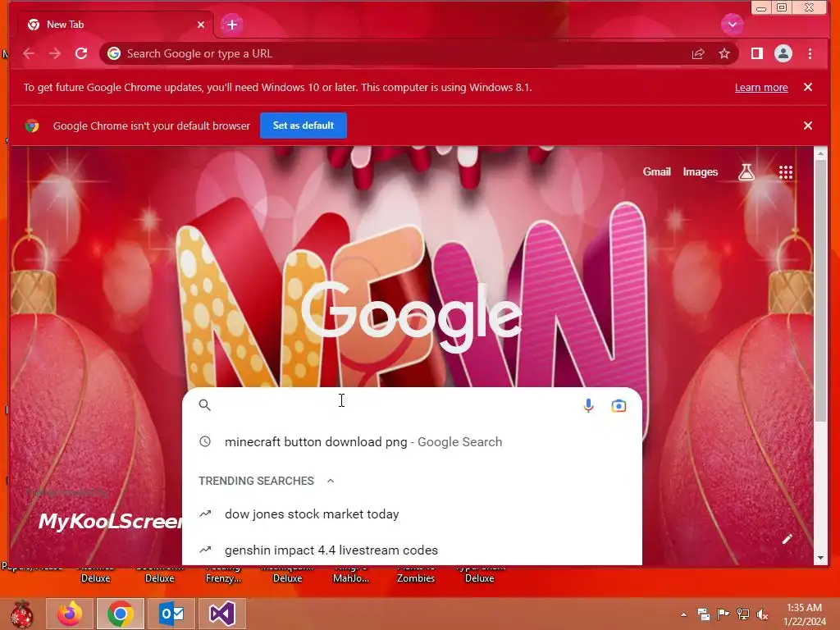Dismiss the Windows 8.1 update notice

pyautogui.click(x=808, y=87)
